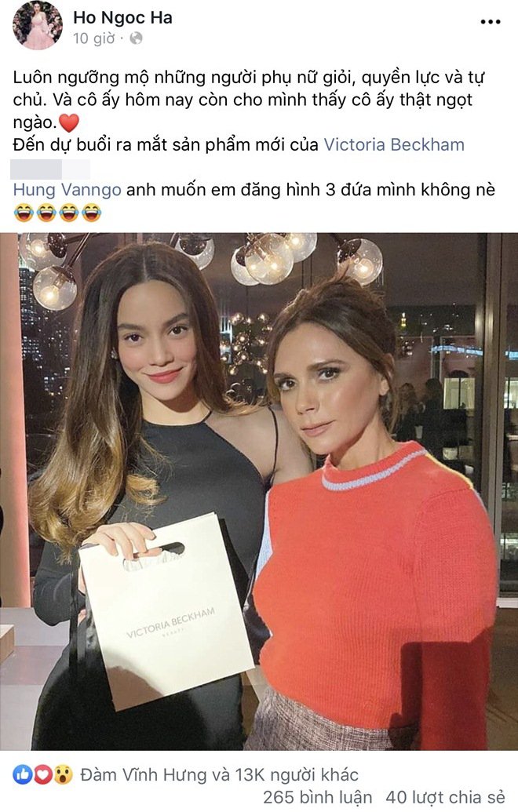View Đàm Vĩnh Hưng và 13K người khác reactions
This screenshot has height=812, width=518.
pos(219,774)
